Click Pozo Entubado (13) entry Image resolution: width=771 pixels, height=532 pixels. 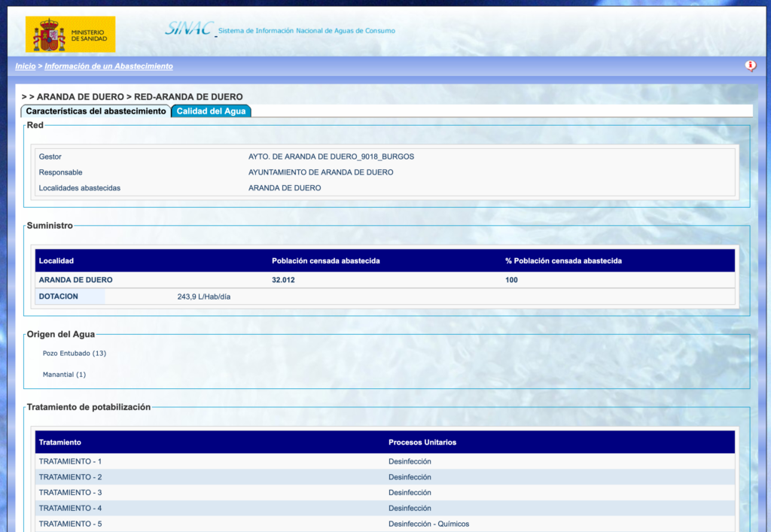pyautogui.click(x=75, y=353)
